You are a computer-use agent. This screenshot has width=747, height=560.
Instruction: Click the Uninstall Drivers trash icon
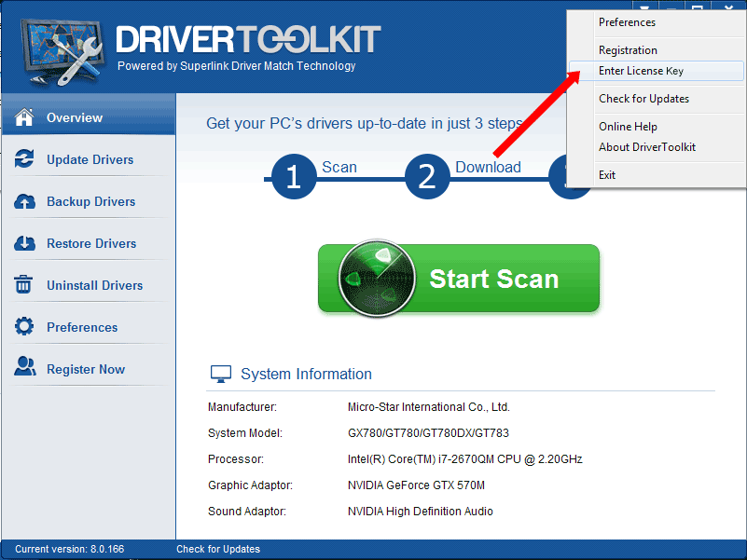(x=23, y=284)
